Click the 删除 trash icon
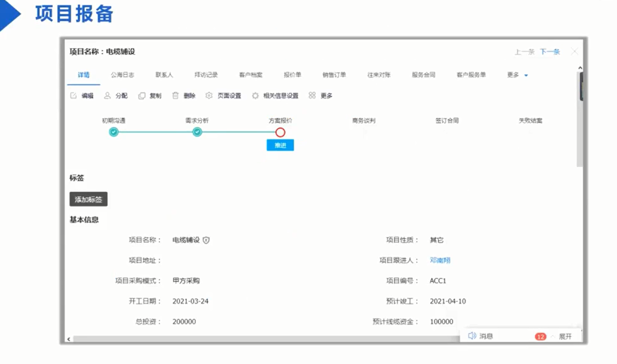 point(175,95)
